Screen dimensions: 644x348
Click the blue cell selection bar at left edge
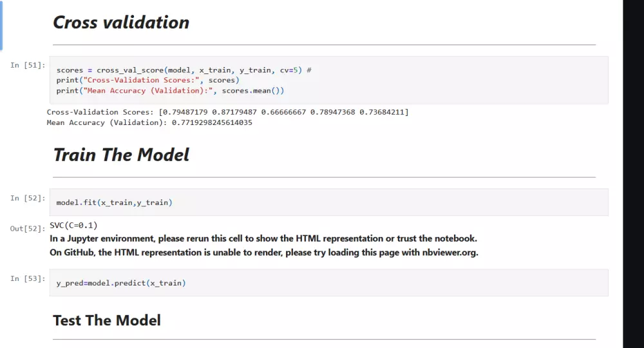(1, 24)
